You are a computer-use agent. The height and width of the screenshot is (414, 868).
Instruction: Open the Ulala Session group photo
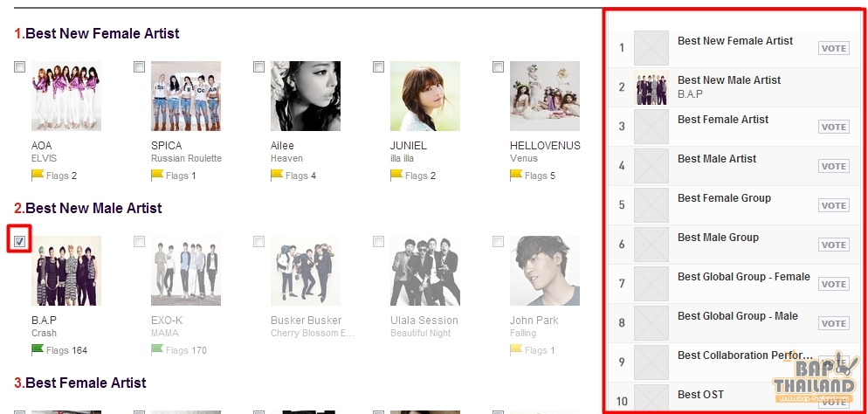click(x=425, y=271)
